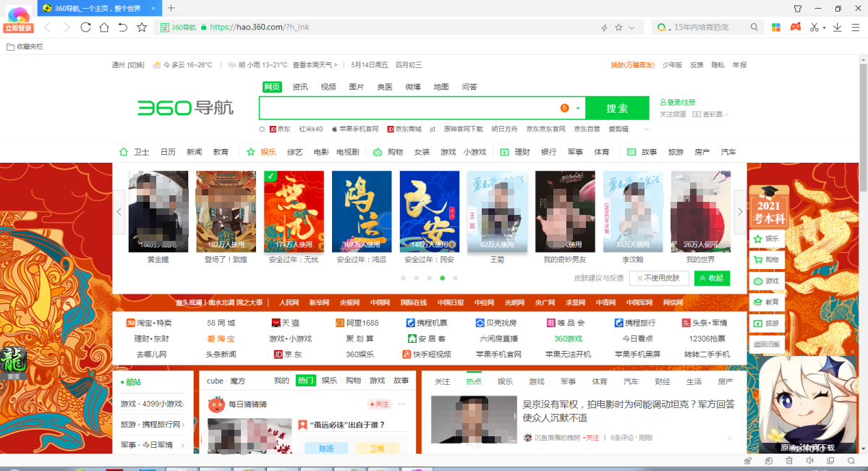The width and height of the screenshot is (868, 471).
Task: Click the browser forward arrow
Action: (67, 27)
